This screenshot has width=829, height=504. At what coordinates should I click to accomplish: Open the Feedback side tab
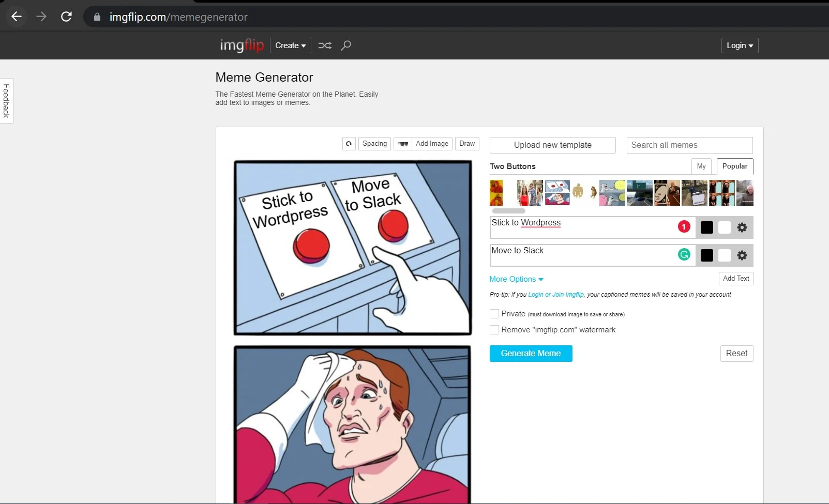coord(7,101)
